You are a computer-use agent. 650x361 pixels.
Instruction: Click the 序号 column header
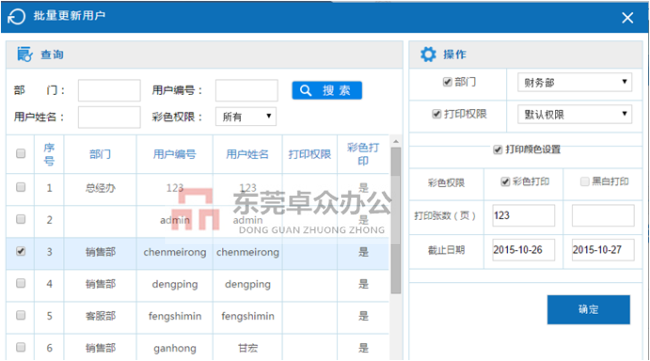point(49,154)
